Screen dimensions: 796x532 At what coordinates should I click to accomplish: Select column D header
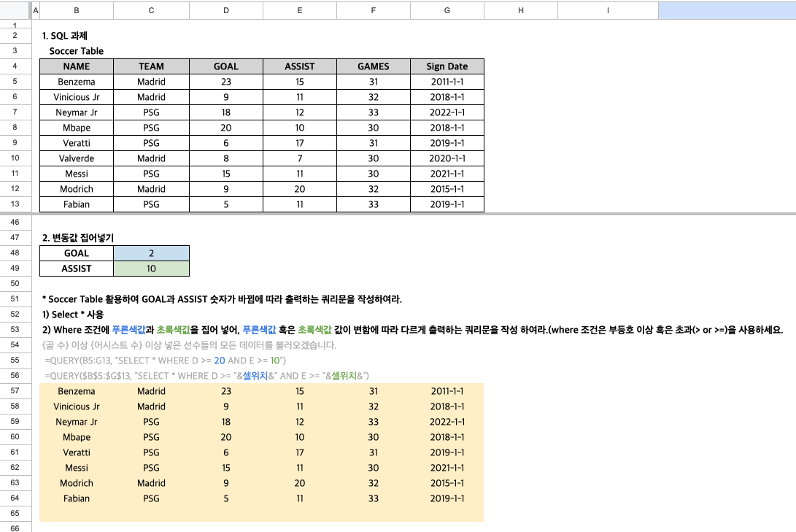pos(226,10)
